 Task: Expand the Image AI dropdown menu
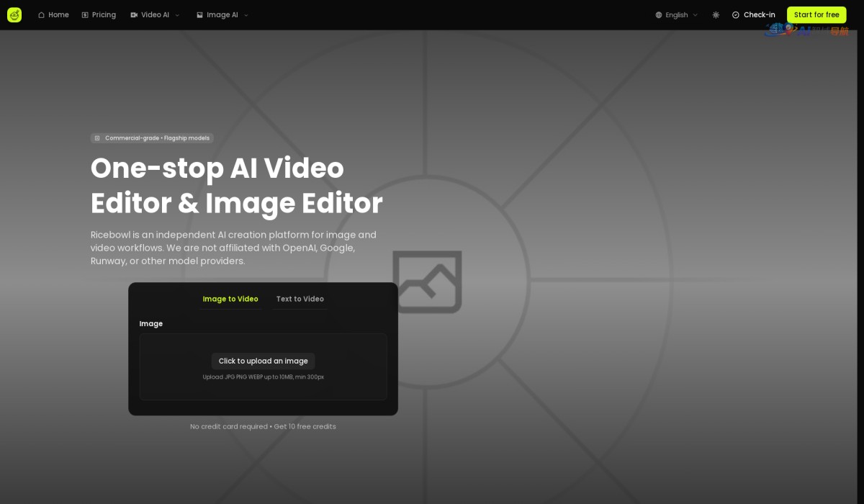(246, 15)
